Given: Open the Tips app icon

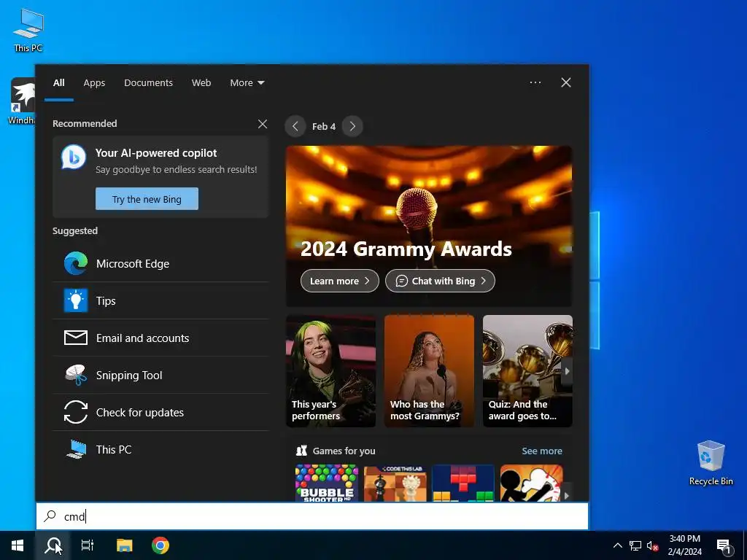Looking at the screenshot, I should (76, 301).
